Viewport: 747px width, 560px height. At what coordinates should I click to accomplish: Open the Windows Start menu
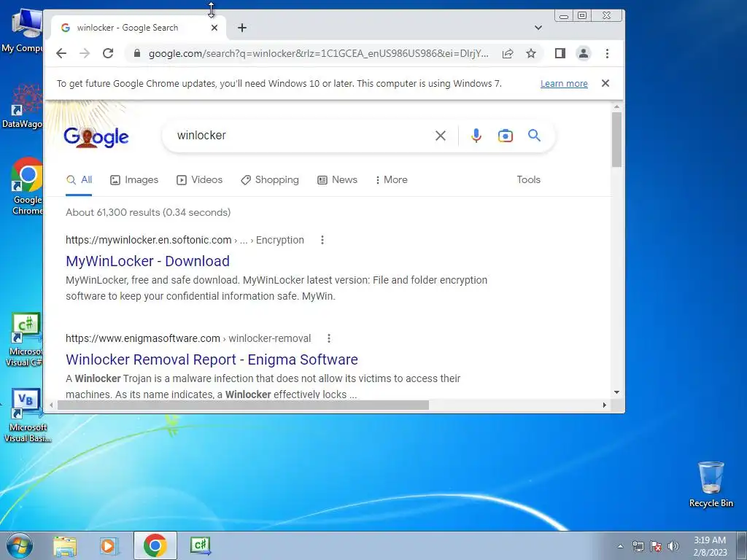(x=20, y=545)
